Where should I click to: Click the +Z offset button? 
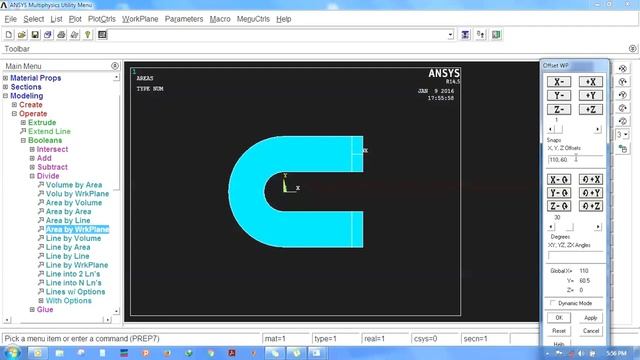click(591, 109)
